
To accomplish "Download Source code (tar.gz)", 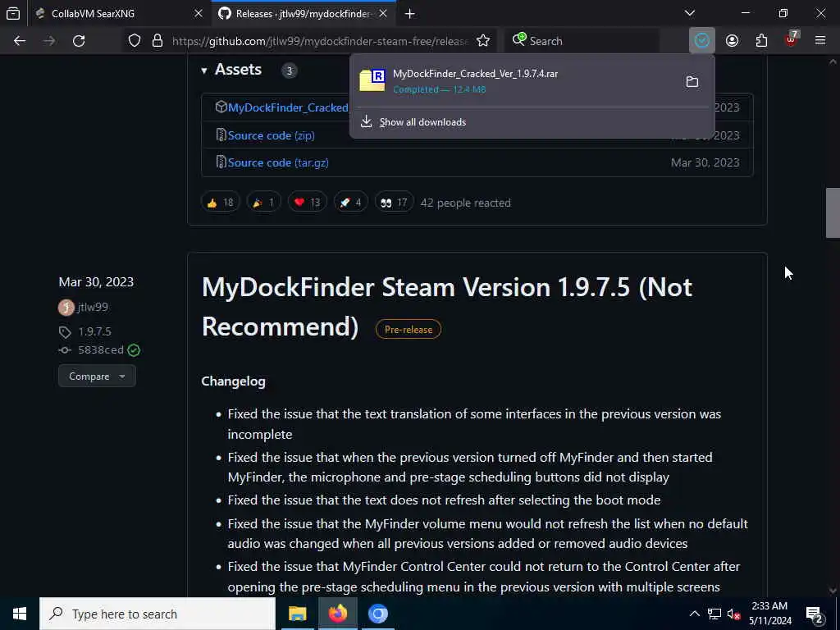I will point(278,162).
